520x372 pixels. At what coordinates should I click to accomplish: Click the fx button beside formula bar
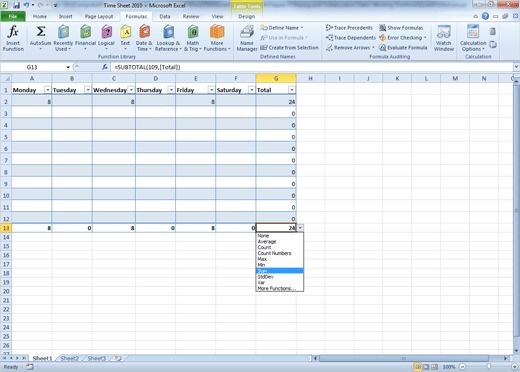tap(105, 67)
